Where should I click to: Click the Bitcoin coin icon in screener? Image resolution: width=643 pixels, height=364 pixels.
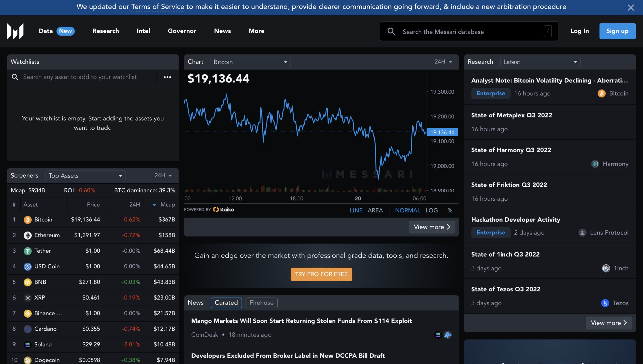[x=28, y=220]
